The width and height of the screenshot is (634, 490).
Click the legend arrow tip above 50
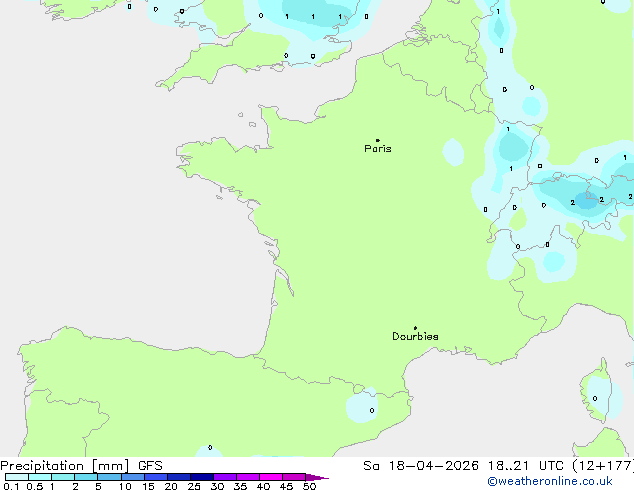[317, 477]
